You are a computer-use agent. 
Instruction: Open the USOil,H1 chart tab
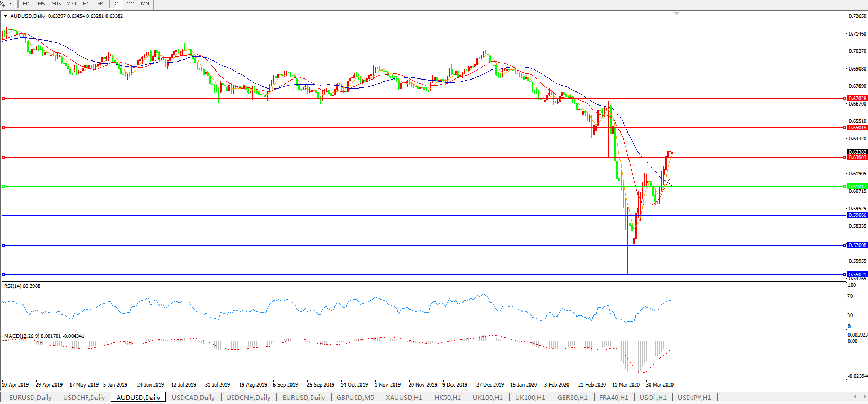pyautogui.click(x=653, y=397)
